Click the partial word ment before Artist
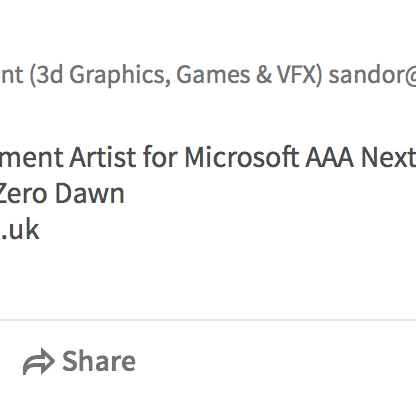Image resolution: width=416 pixels, height=398 pixels. pos(31,157)
